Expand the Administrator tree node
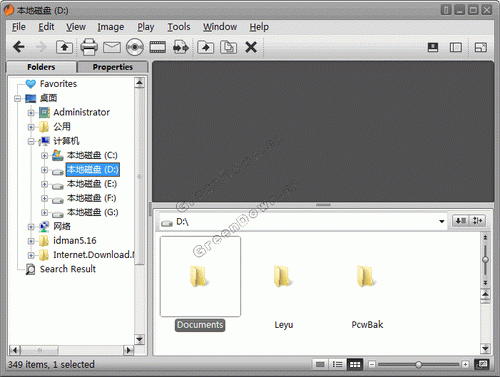This screenshot has height=377, width=500. click(31, 113)
